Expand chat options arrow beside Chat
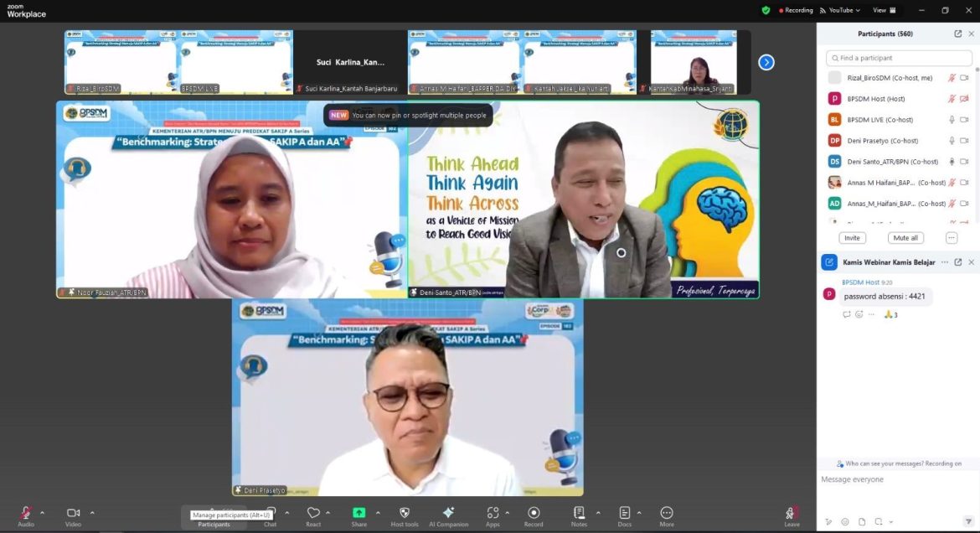 (286, 513)
